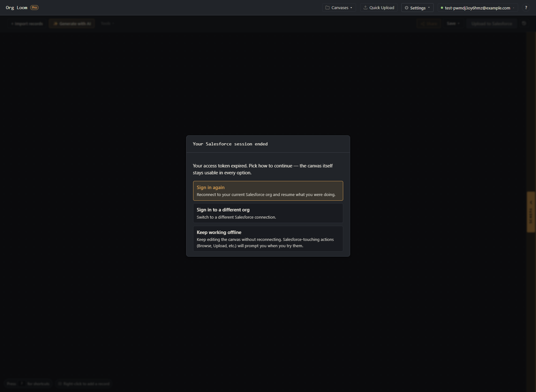The height and width of the screenshot is (392, 536).
Task: Click the Org Loom logo text
Action: coord(17,8)
